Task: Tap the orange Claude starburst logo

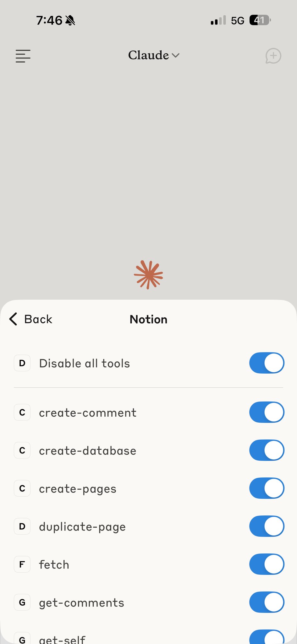Action: [148, 275]
